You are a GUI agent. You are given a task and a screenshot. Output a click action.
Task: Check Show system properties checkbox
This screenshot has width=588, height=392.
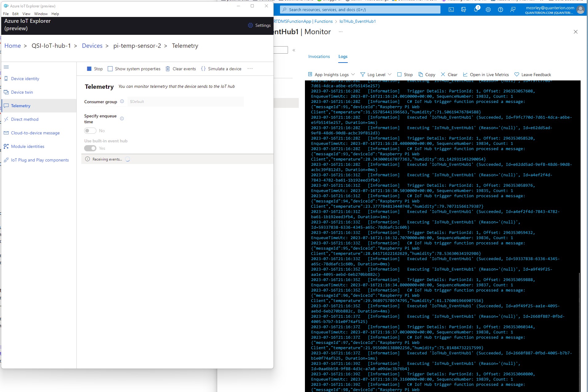click(110, 69)
